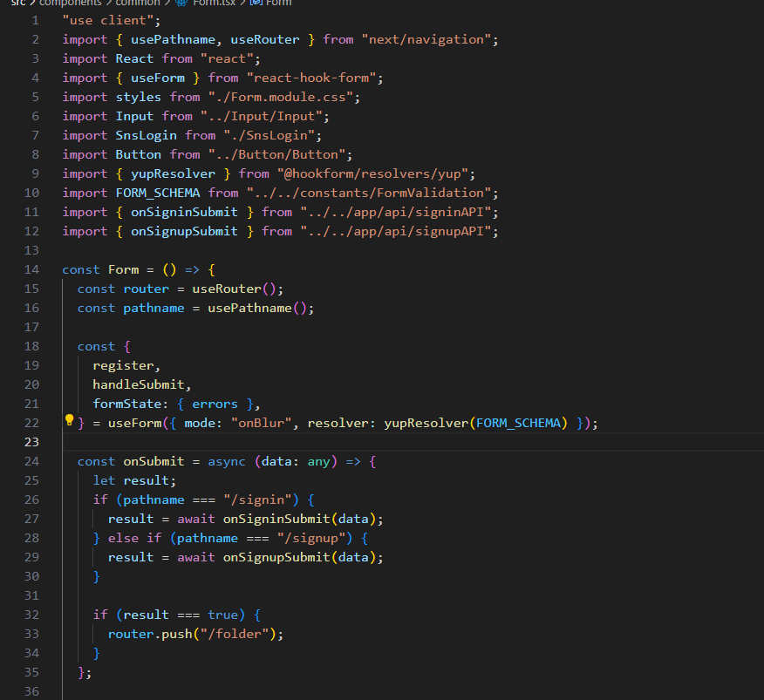Click the "/signup" string literal
Screen dimensions: 764x700
click(310, 538)
